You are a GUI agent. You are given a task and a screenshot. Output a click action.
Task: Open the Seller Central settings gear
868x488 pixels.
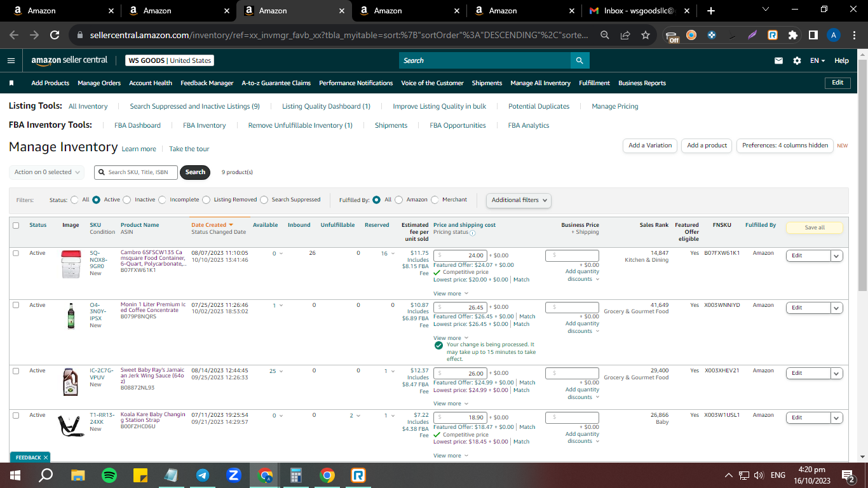[x=797, y=60]
